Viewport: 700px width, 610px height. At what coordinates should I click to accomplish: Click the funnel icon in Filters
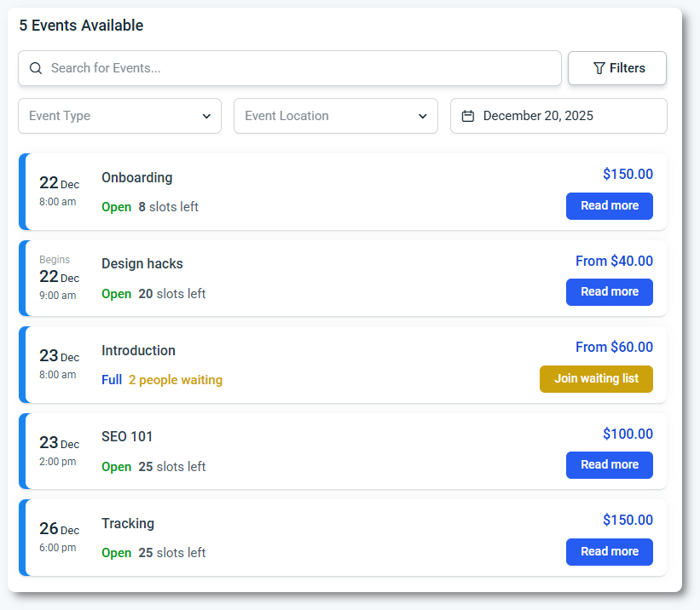599,68
